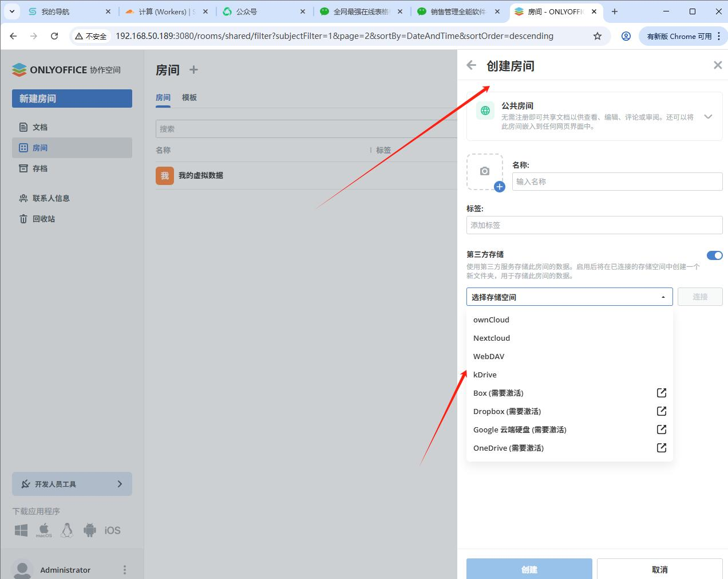The width and height of the screenshot is (728, 579).
Task: Select kDrive storage option
Action: [569, 375]
